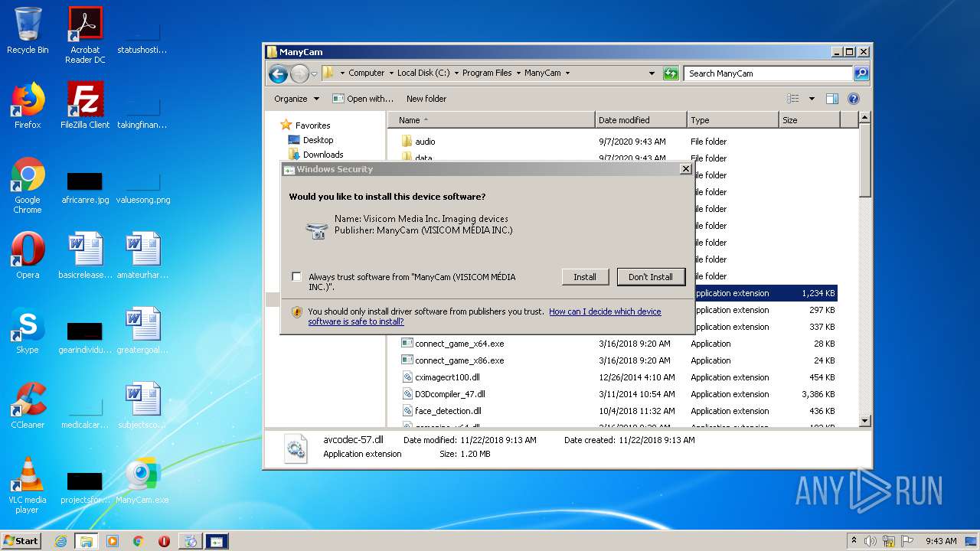
Task: Open basicrelease Word document on desktop
Action: [x=85, y=256]
